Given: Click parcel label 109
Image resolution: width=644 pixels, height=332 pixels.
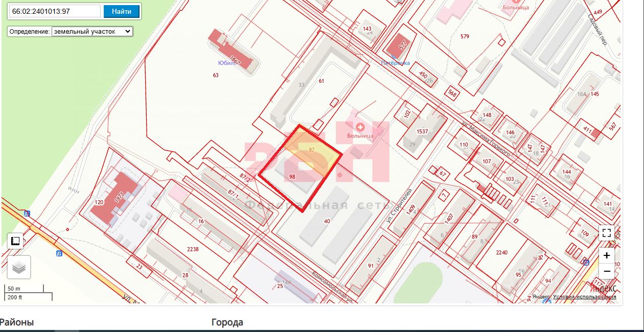Looking at the screenshot, I should [x=585, y=232].
